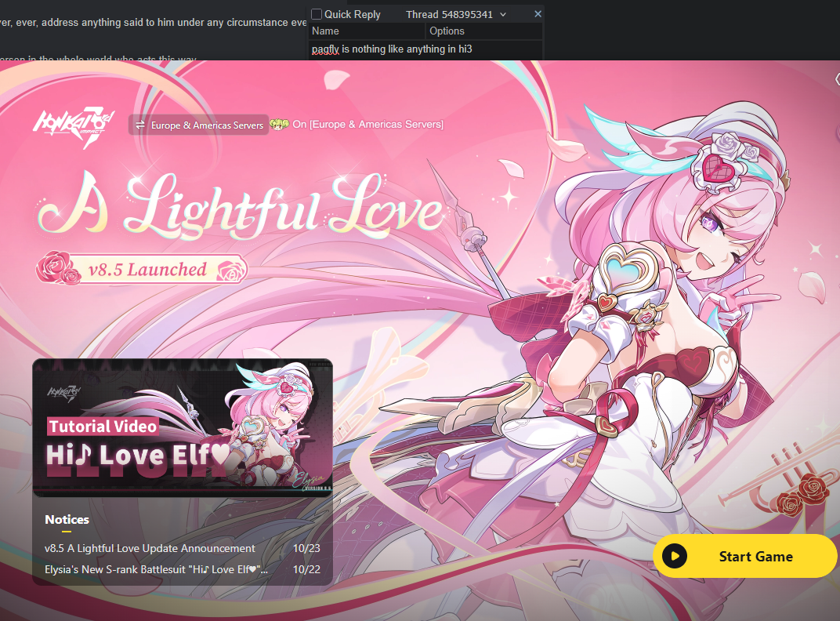Screen dimensions: 840x621
Task: Click the Start Game button
Action: pyautogui.click(x=744, y=556)
